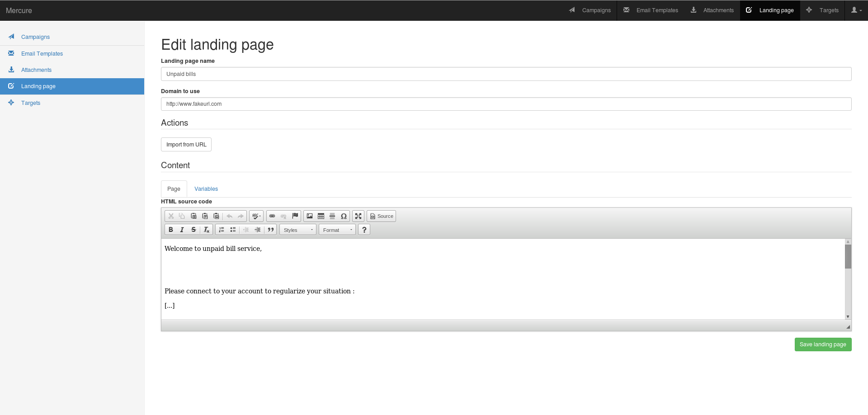Click the Mercure brand link

click(x=19, y=10)
